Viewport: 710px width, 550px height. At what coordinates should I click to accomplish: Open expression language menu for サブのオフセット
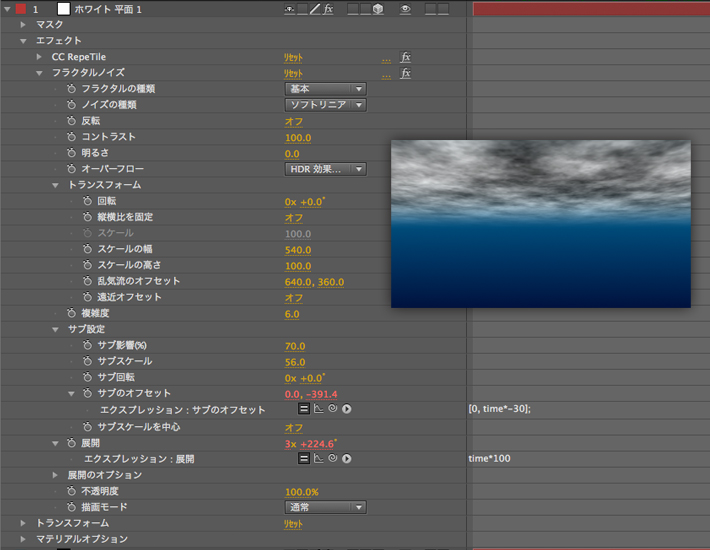click(347, 409)
